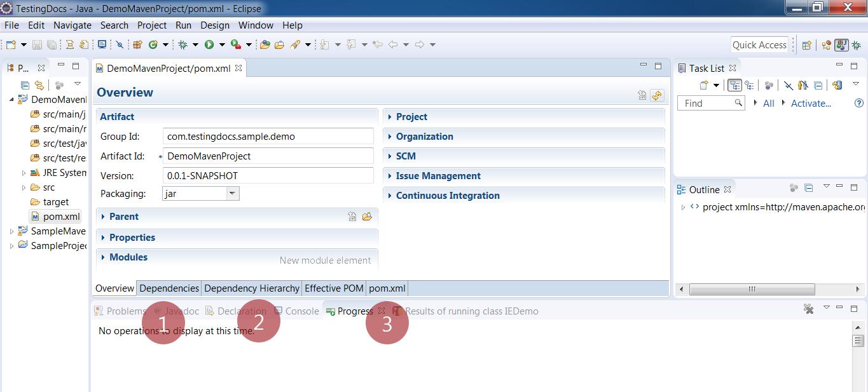
Task: Open the Window menu
Action: pyautogui.click(x=256, y=25)
